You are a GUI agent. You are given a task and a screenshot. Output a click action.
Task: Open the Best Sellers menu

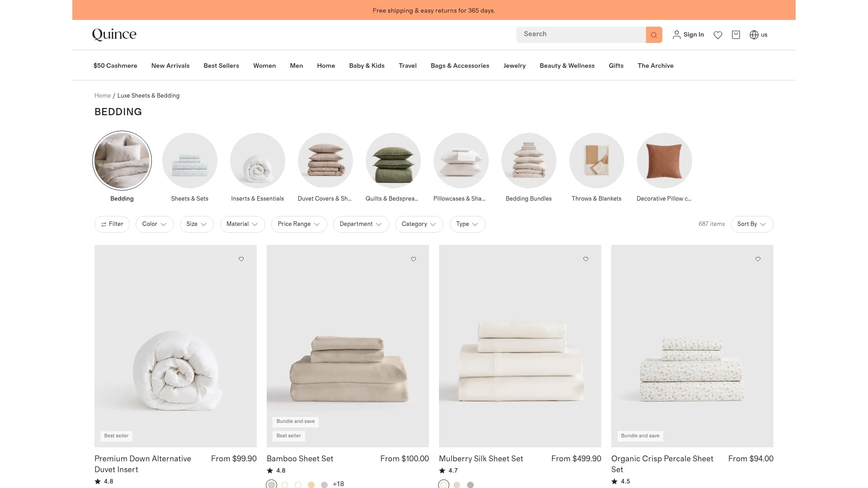pos(221,66)
